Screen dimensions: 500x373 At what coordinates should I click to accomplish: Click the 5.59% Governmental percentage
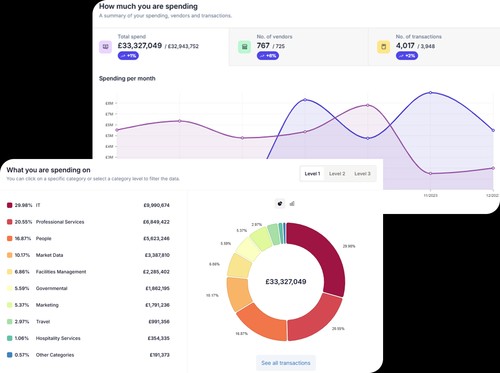22,288
